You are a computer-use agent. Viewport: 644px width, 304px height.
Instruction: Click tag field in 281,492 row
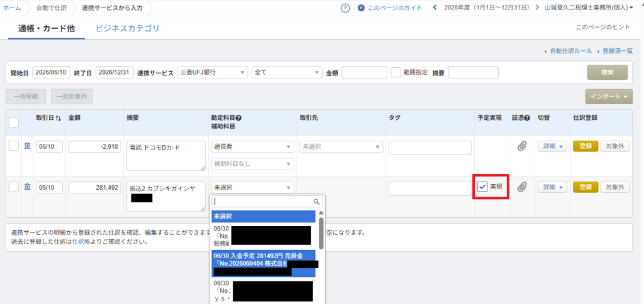tap(430, 188)
